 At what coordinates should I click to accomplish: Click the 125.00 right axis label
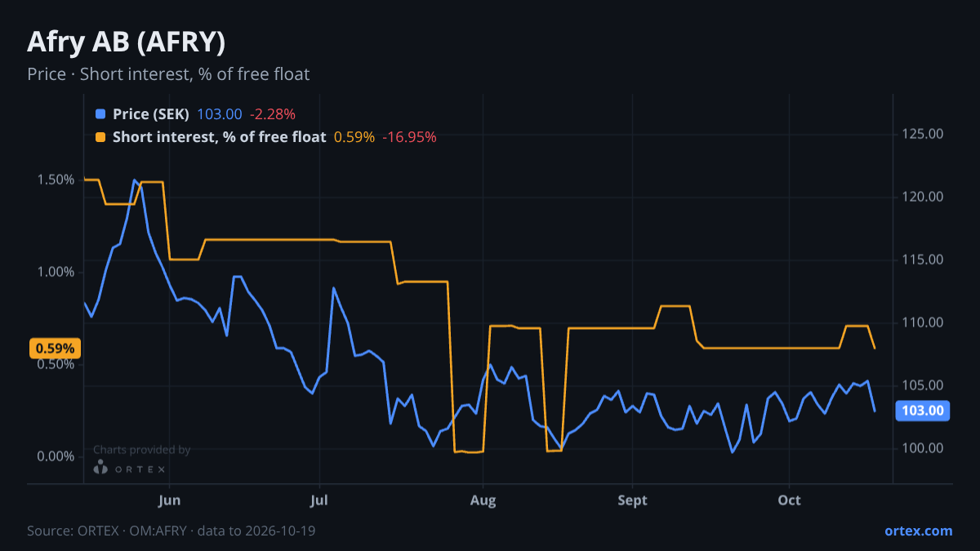[923, 134]
